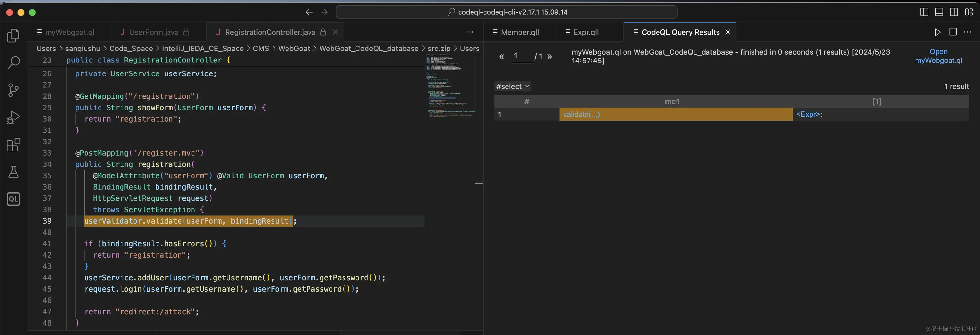The height and width of the screenshot is (335, 980).
Task: Click the WebGoat breadcrumb
Action: [294, 49]
